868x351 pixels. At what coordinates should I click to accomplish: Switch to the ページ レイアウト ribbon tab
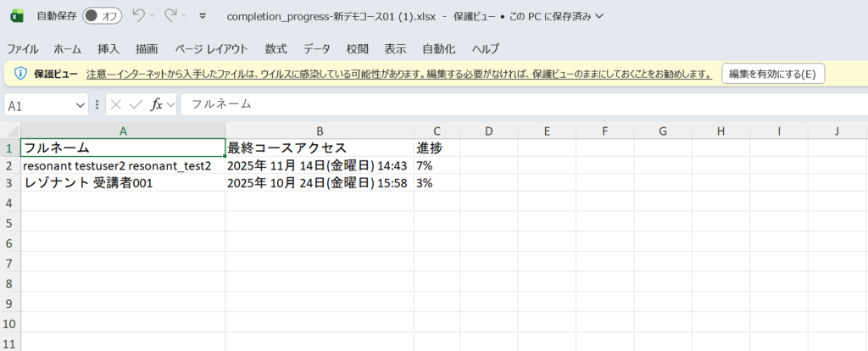(211, 48)
